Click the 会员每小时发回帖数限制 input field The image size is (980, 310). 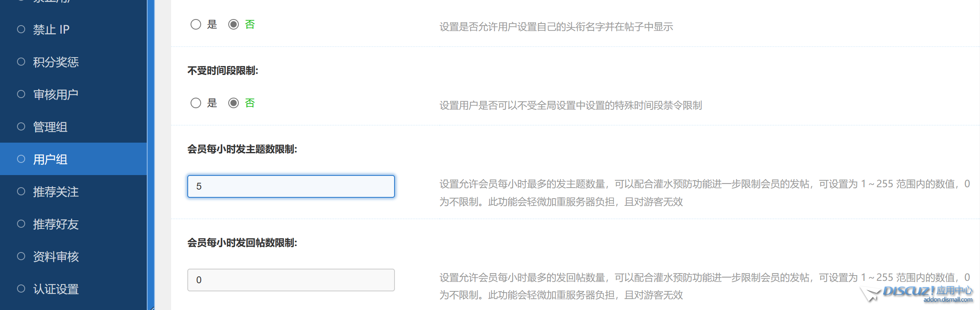click(291, 280)
